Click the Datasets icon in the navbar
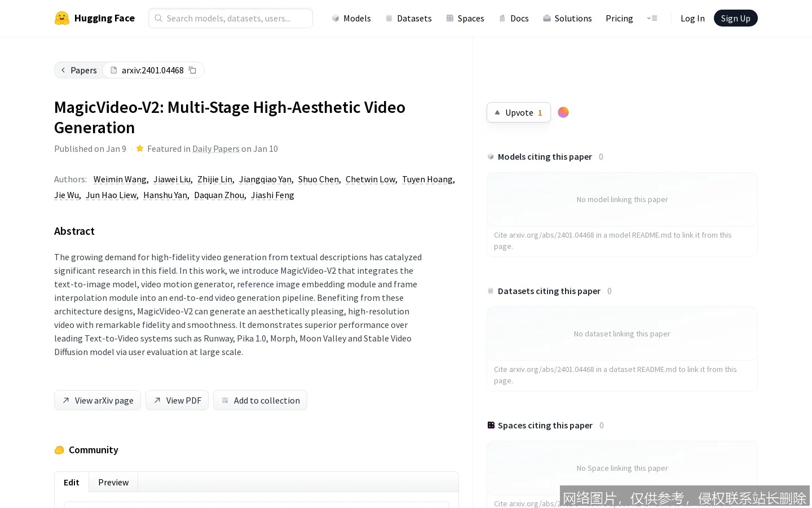The height and width of the screenshot is (508, 812). coord(389,18)
